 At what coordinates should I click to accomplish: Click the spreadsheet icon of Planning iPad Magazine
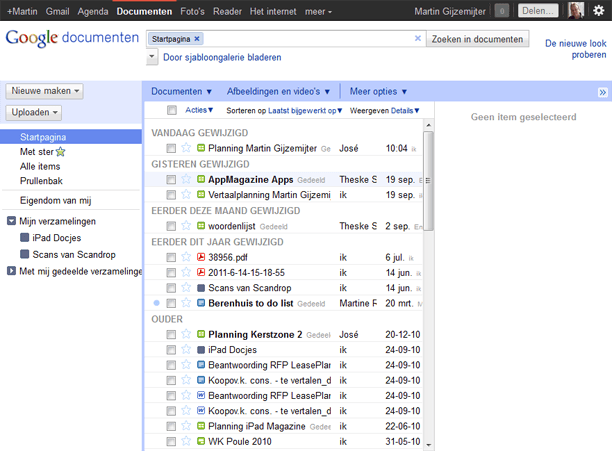[x=201, y=426]
